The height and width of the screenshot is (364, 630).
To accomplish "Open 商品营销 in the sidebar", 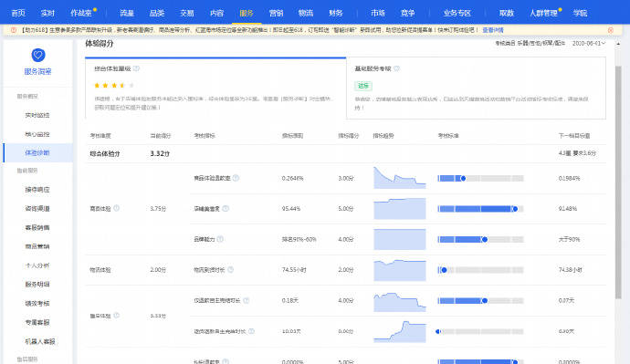I will tap(37, 246).
